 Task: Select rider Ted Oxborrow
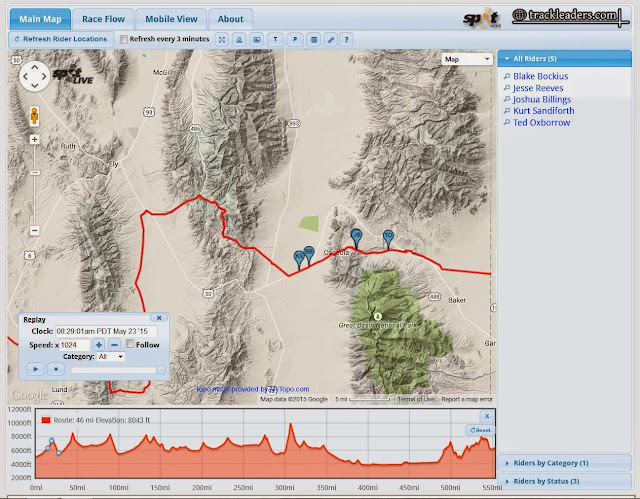pos(542,123)
